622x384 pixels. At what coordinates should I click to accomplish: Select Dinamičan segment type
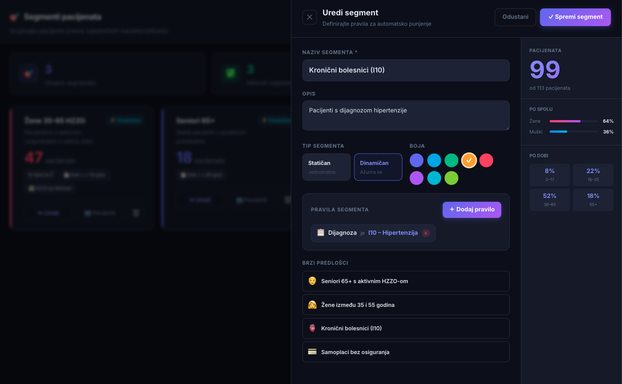click(378, 167)
